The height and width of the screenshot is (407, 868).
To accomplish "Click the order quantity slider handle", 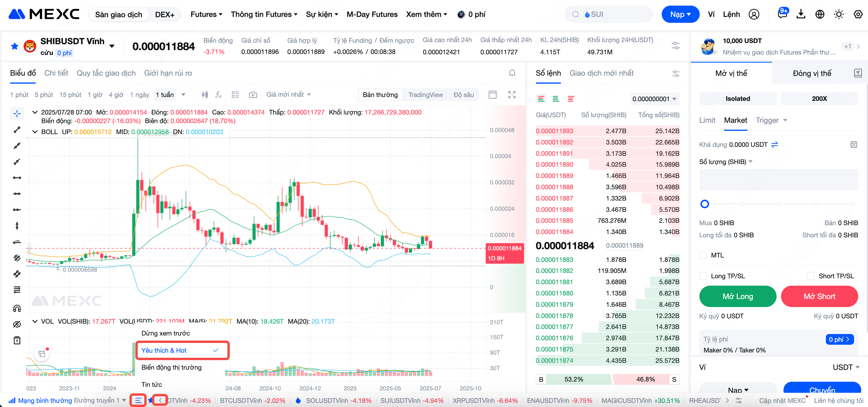I will (x=704, y=204).
